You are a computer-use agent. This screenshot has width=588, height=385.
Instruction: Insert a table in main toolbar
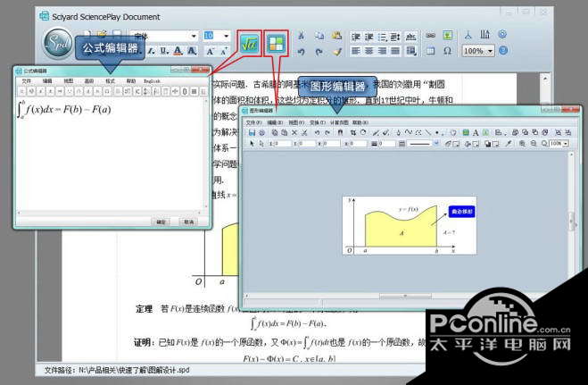430,50
